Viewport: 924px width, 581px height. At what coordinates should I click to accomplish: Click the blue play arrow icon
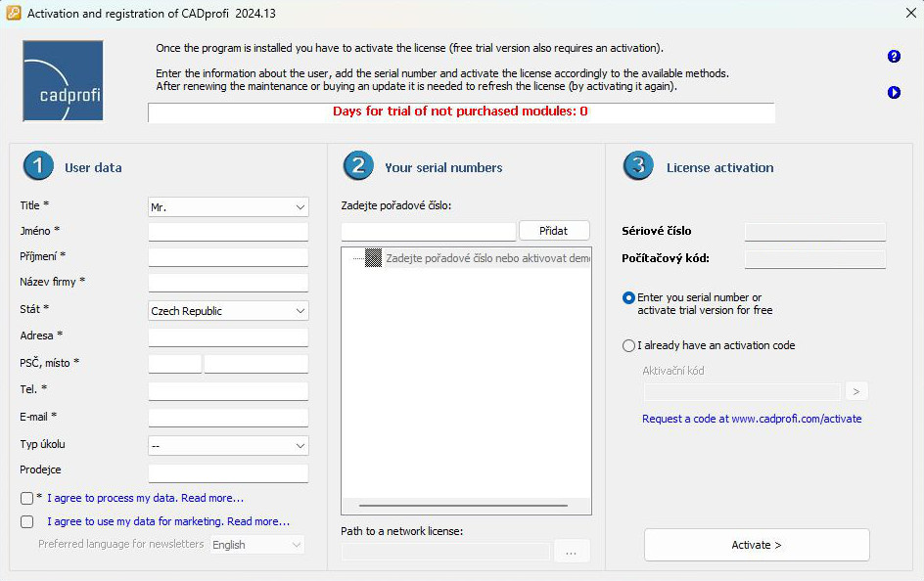894,92
